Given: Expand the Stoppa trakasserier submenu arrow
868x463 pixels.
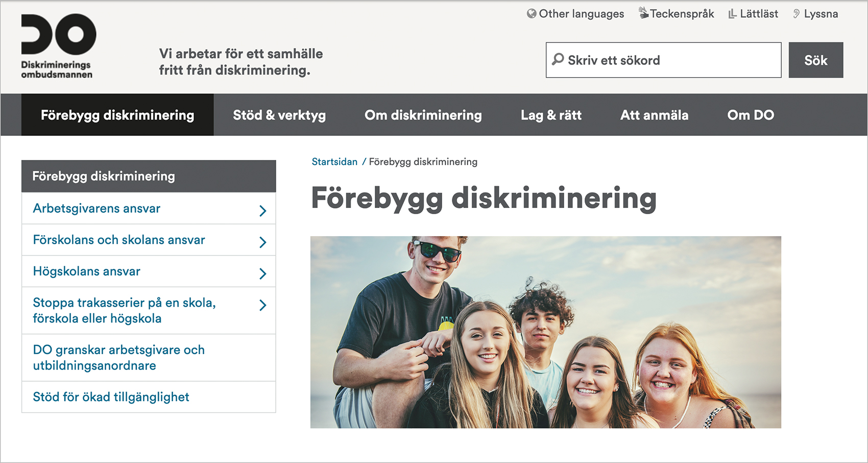Looking at the screenshot, I should coord(262,305).
